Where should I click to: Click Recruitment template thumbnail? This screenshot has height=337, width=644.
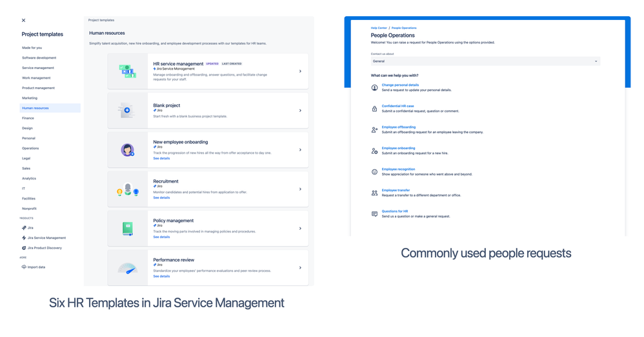tap(127, 189)
